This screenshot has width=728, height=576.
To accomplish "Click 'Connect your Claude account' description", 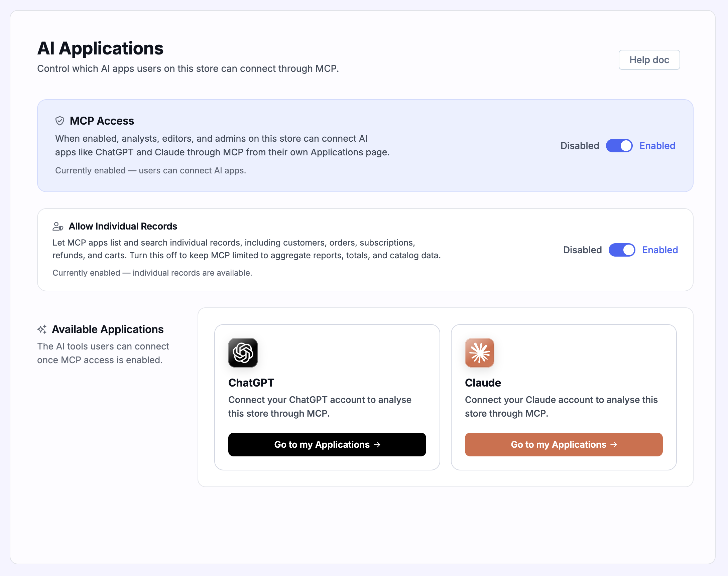I will pyautogui.click(x=561, y=406).
